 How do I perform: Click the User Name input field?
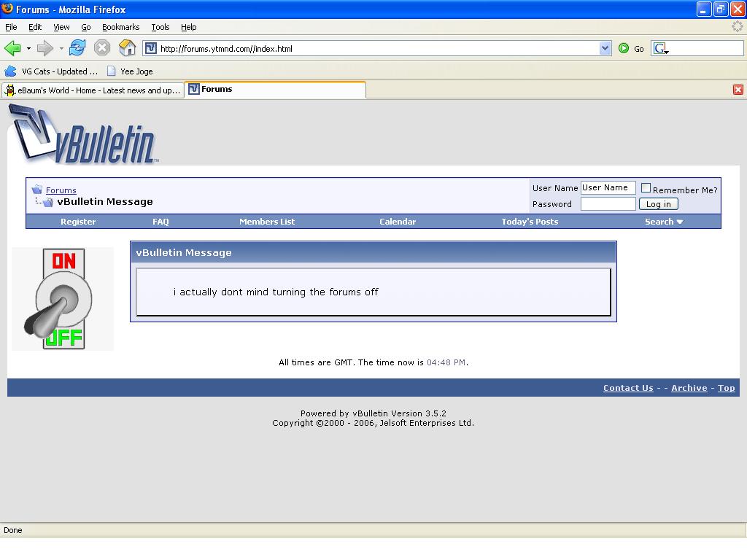coord(608,187)
